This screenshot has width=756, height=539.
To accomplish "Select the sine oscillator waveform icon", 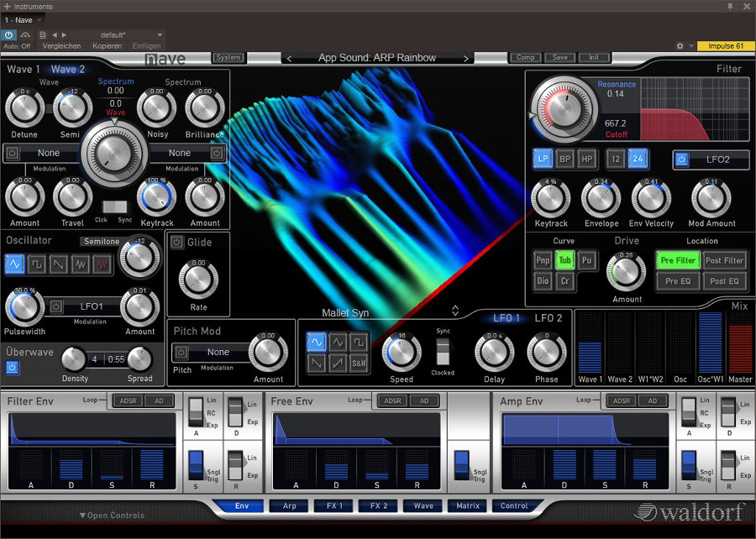I will (14, 264).
